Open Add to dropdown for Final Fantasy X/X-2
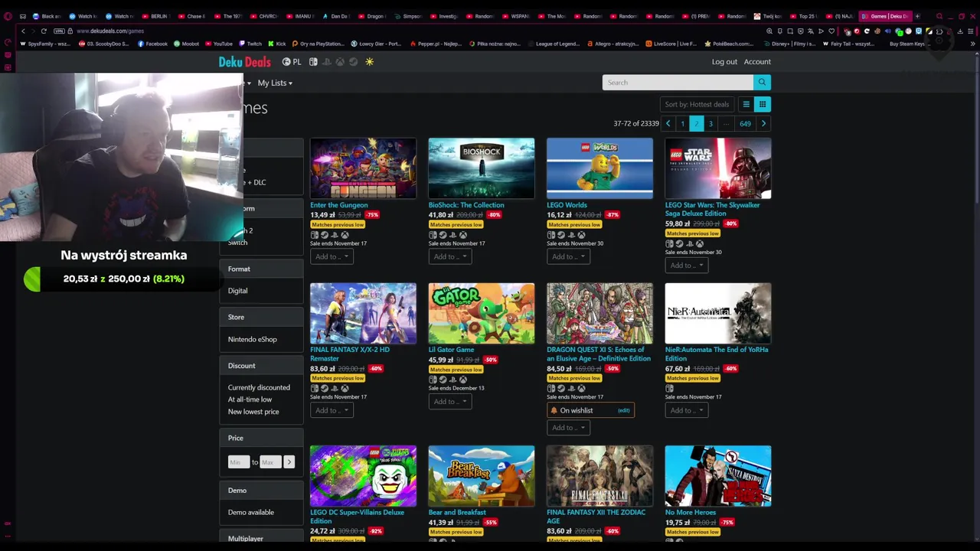980x551 pixels. (332, 410)
